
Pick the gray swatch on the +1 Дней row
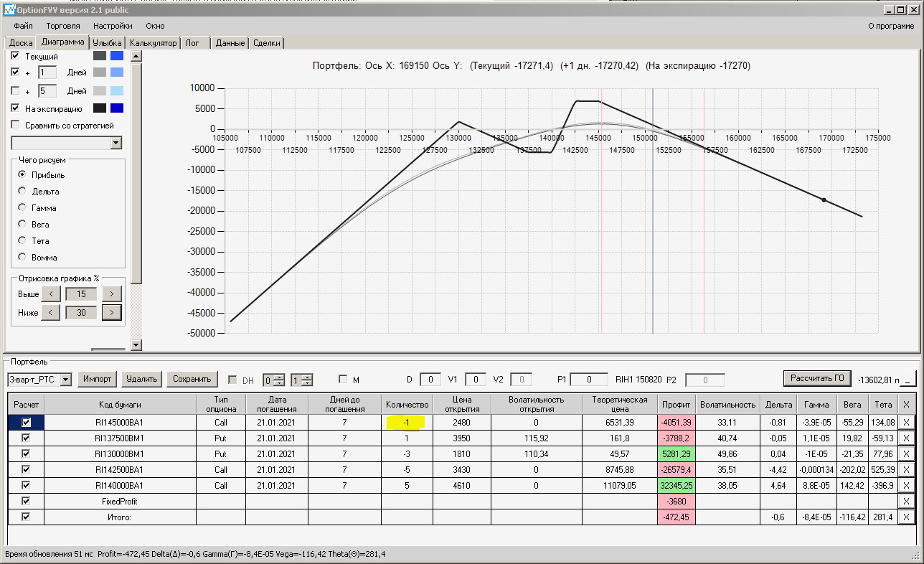click(x=100, y=72)
